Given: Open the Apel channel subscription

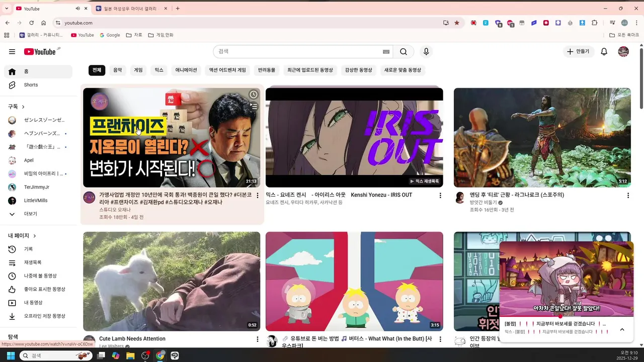Looking at the screenshot, I should pyautogui.click(x=38, y=160).
